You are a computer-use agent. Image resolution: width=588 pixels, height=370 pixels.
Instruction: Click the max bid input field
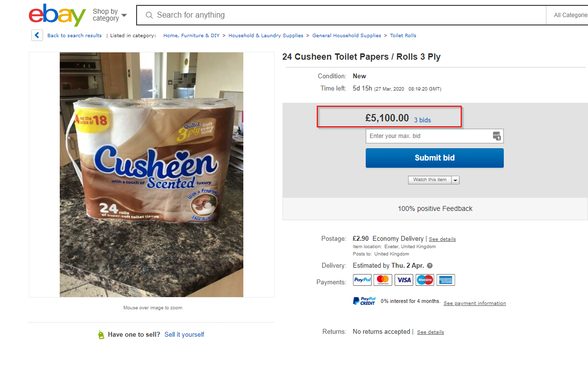[428, 136]
